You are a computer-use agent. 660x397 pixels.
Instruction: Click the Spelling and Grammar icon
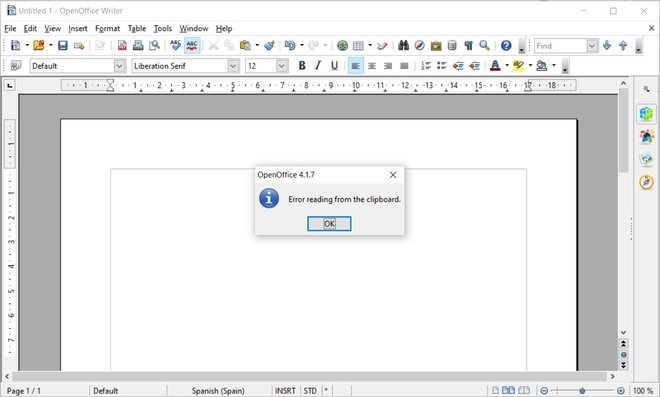[x=176, y=45]
